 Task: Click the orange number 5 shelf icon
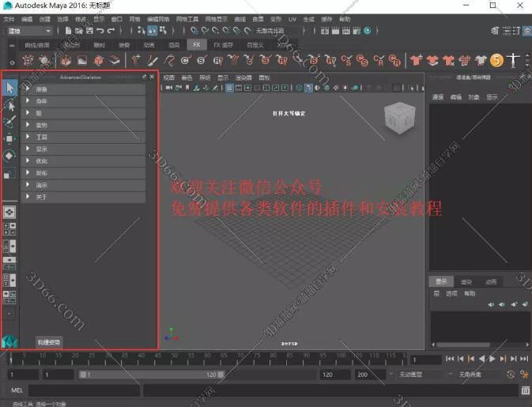[x=496, y=60]
